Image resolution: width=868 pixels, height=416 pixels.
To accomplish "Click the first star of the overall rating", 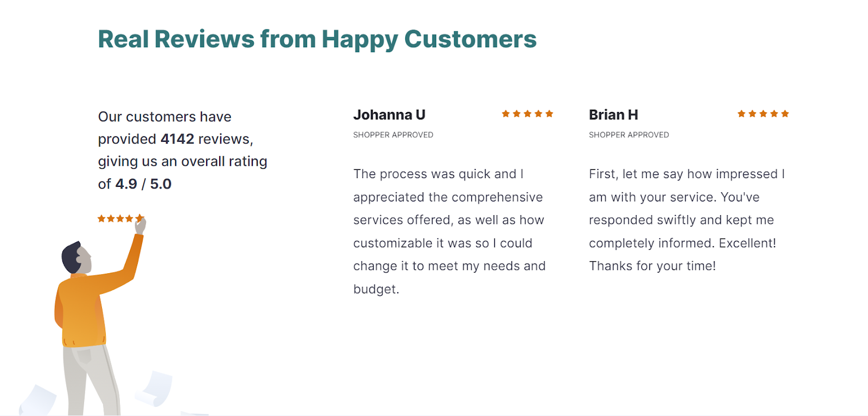I will tap(101, 218).
